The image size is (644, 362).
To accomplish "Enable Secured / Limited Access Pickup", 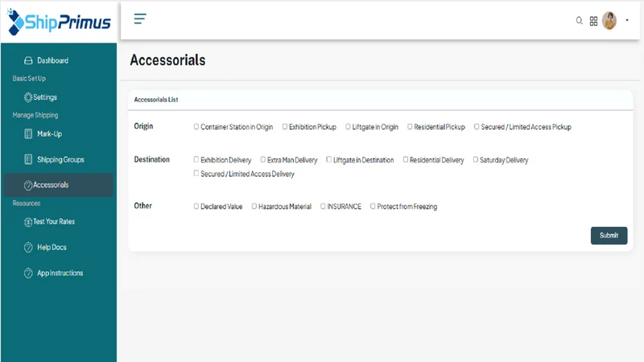I will (477, 126).
